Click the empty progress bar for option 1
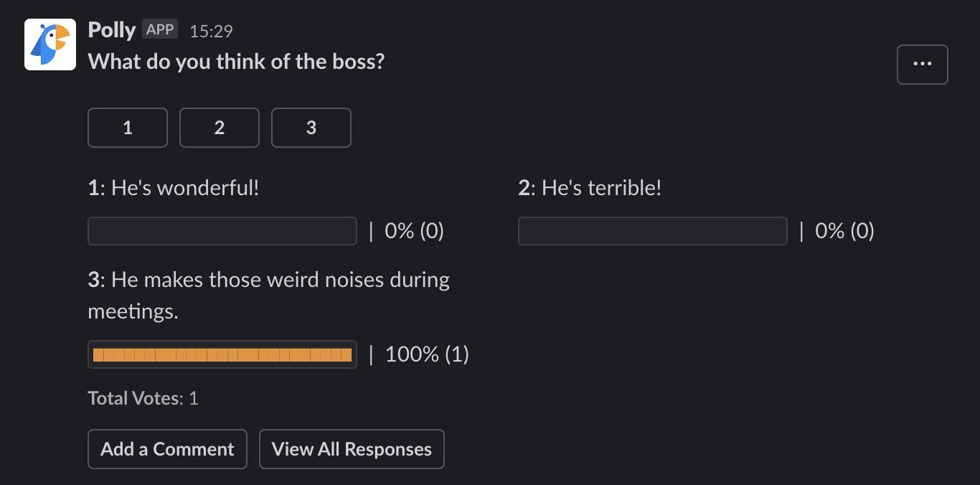 [222, 231]
